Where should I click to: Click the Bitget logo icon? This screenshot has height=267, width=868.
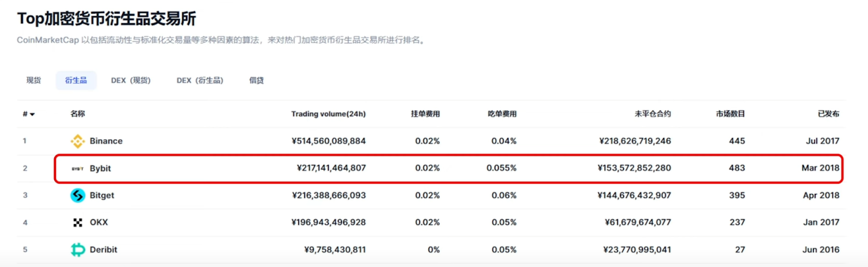click(78, 196)
